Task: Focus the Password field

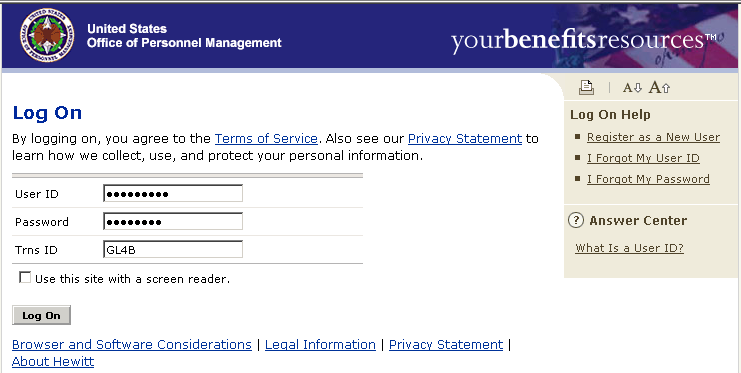Action: (x=173, y=221)
